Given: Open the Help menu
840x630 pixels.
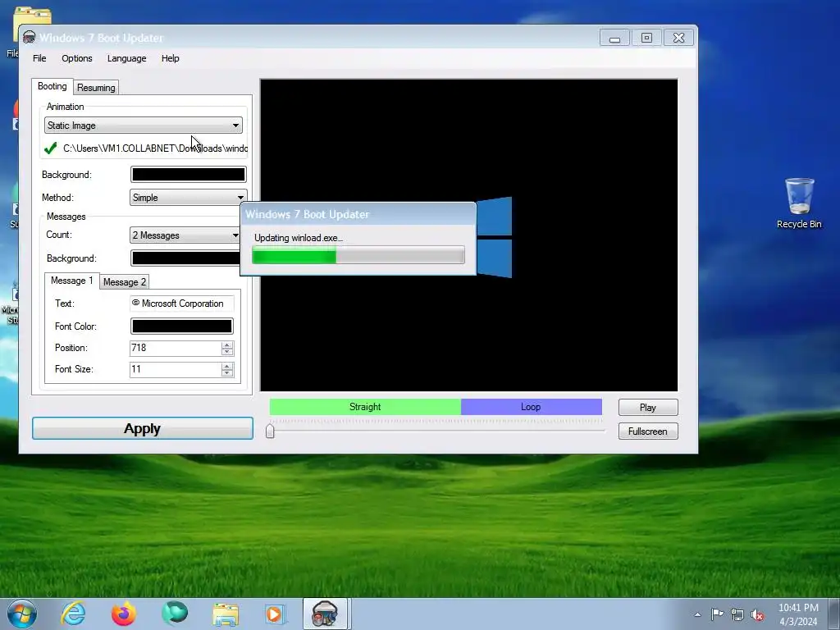Looking at the screenshot, I should pos(171,58).
